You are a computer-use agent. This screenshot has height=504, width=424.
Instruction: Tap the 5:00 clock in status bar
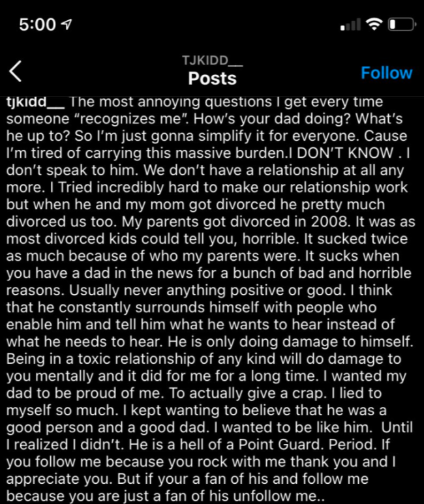(37, 25)
